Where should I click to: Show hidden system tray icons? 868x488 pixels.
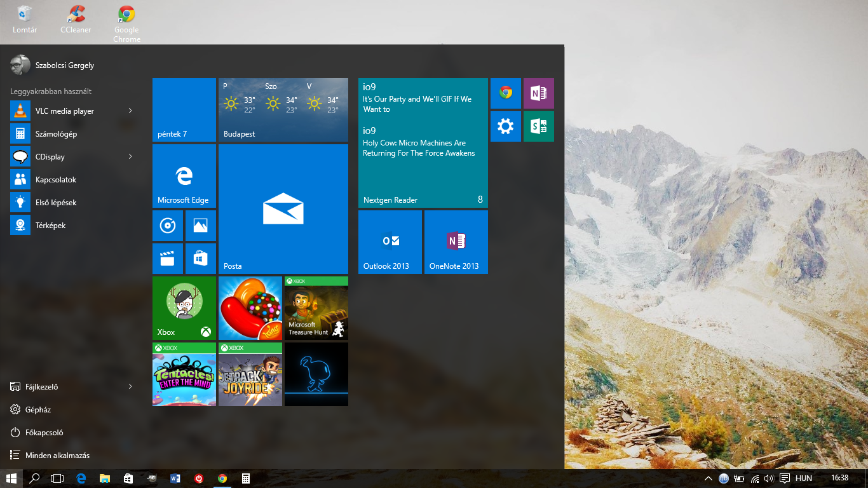(x=709, y=478)
